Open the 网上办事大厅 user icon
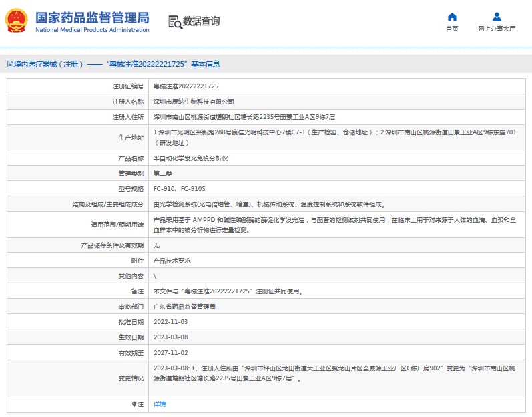The image size is (532, 417). [x=497, y=17]
